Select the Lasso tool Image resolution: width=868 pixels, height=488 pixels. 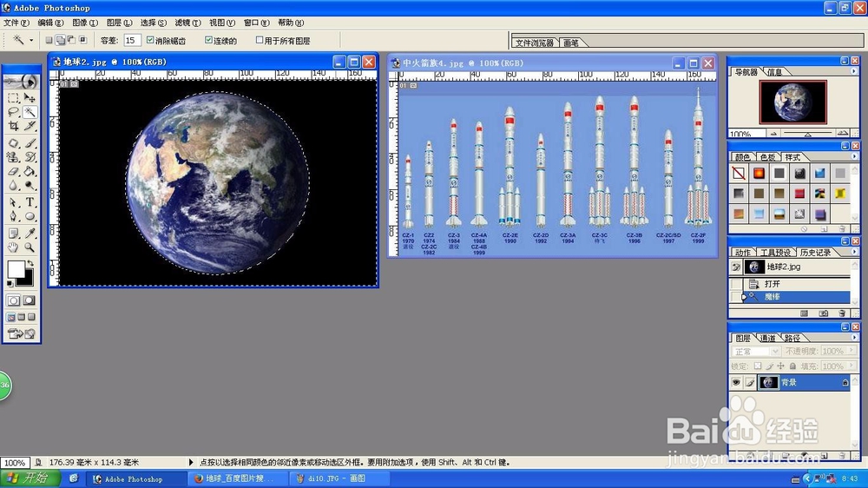tap(13, 112)
